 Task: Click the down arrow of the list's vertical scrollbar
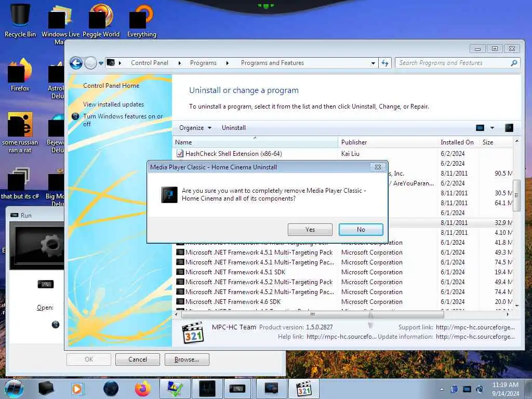[516, 305]
